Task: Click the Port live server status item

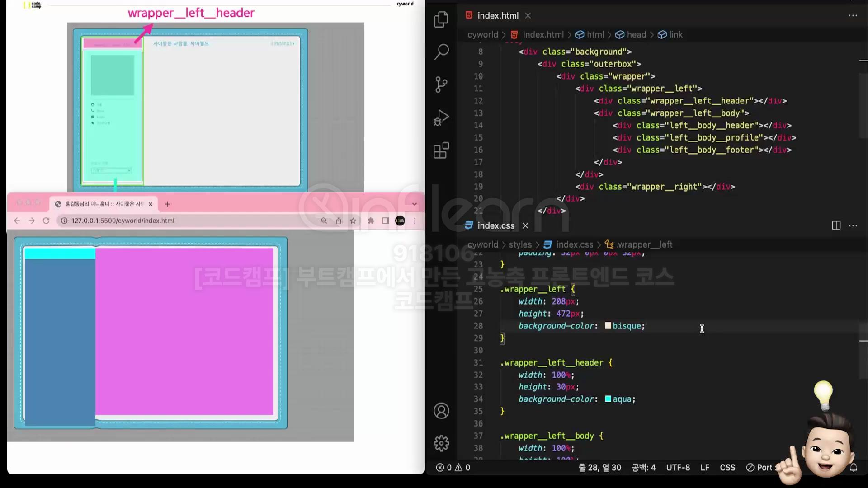Action: 759,468
